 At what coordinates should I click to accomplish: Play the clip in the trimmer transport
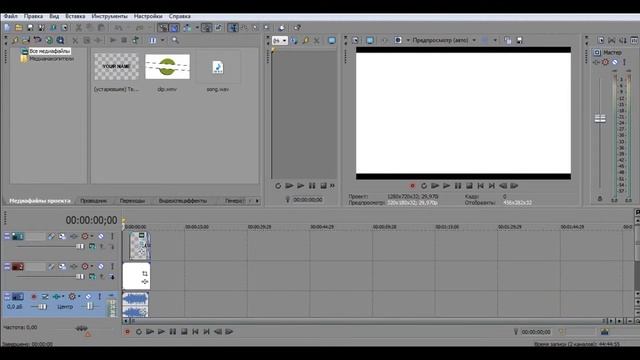[x=300, y=186]
